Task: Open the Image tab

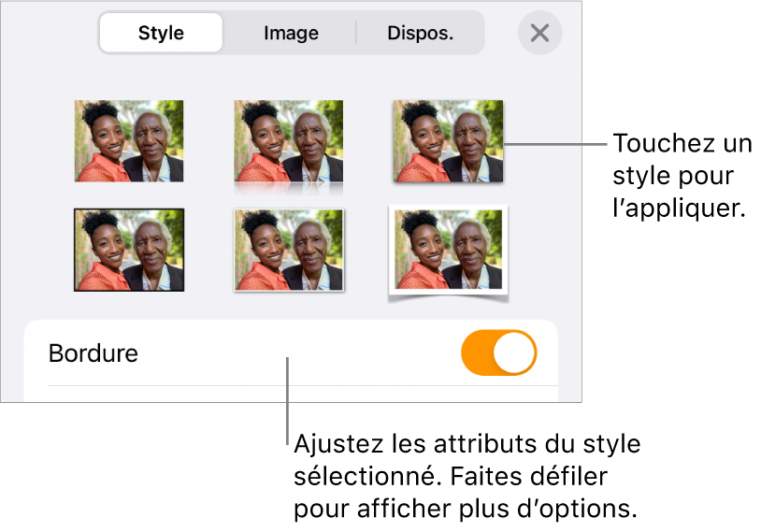Action: tap(291, 33)
